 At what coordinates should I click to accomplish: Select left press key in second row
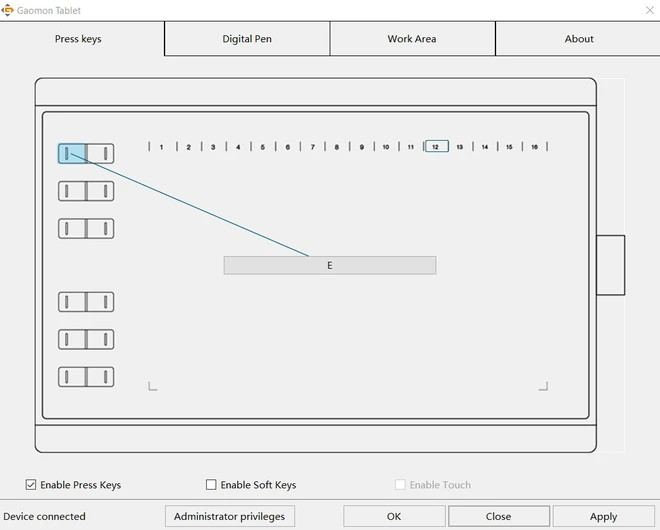click(72, 191)
